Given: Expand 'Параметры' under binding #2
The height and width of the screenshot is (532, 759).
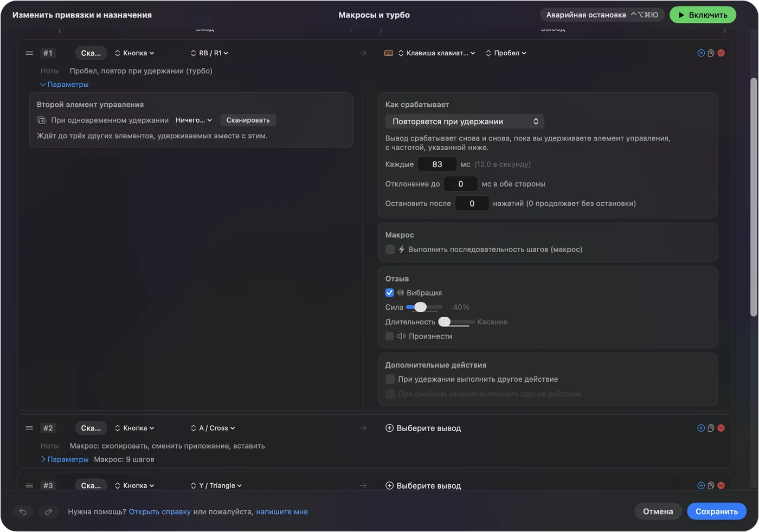Looking at the screenshot, I should pos(65,459).
